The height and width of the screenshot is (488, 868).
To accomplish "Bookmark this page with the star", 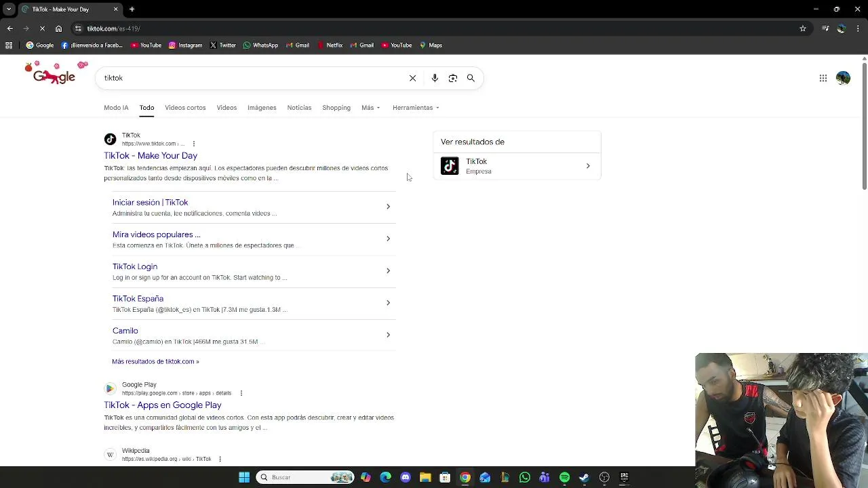I will tap(803, 28).
